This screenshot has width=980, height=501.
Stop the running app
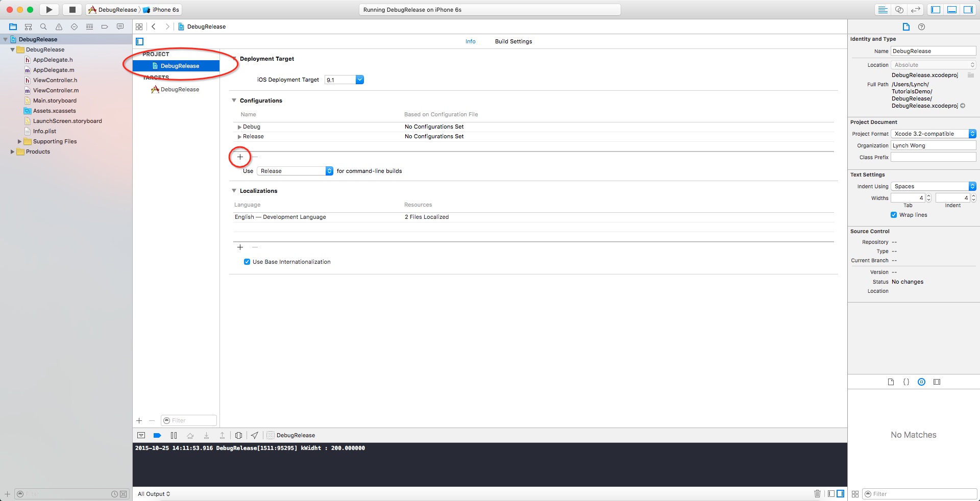[72, 10]
